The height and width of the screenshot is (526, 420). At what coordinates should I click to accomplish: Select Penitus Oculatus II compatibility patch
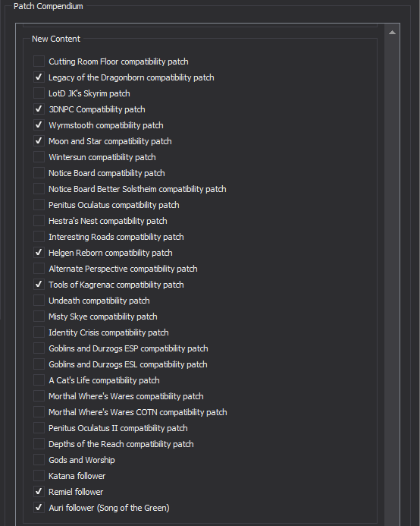point(39,428)
